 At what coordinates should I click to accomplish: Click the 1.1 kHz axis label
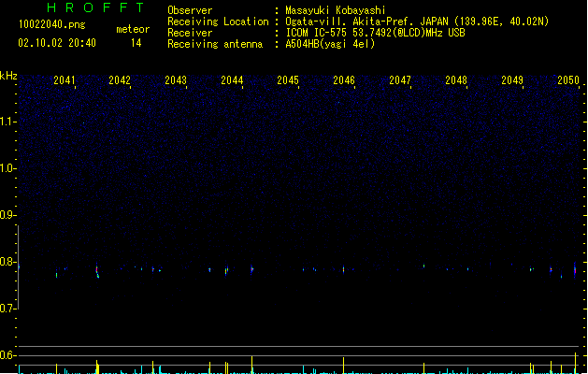[7, 122]
